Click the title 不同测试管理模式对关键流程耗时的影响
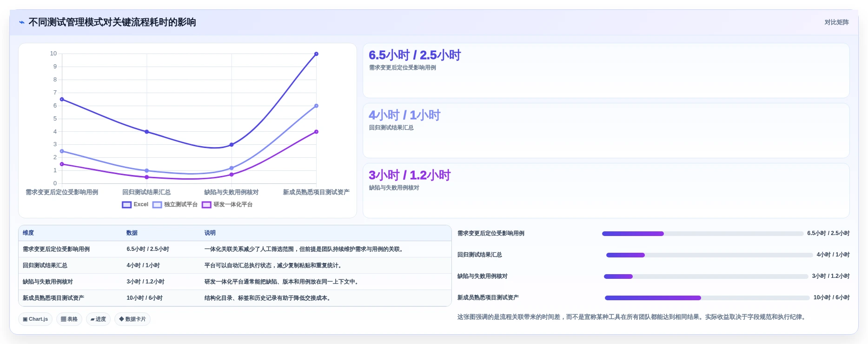Screen dimensions: 868x344 112,22
